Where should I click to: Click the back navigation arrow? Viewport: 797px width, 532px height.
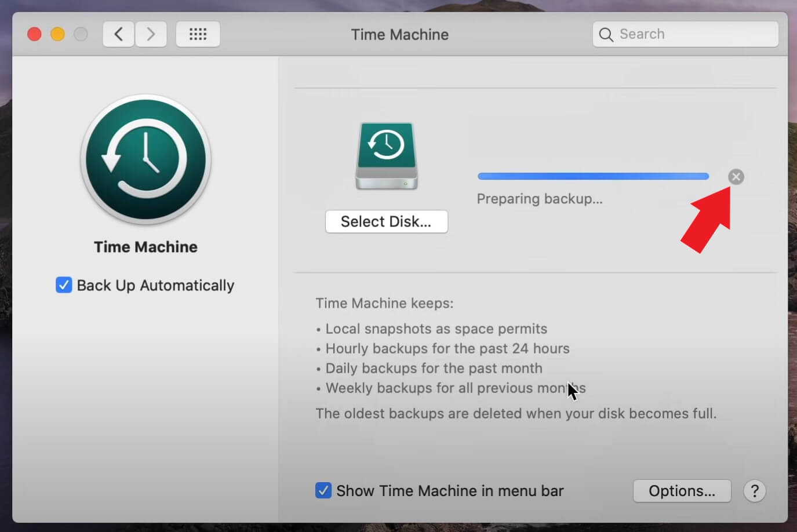(118, 34)
